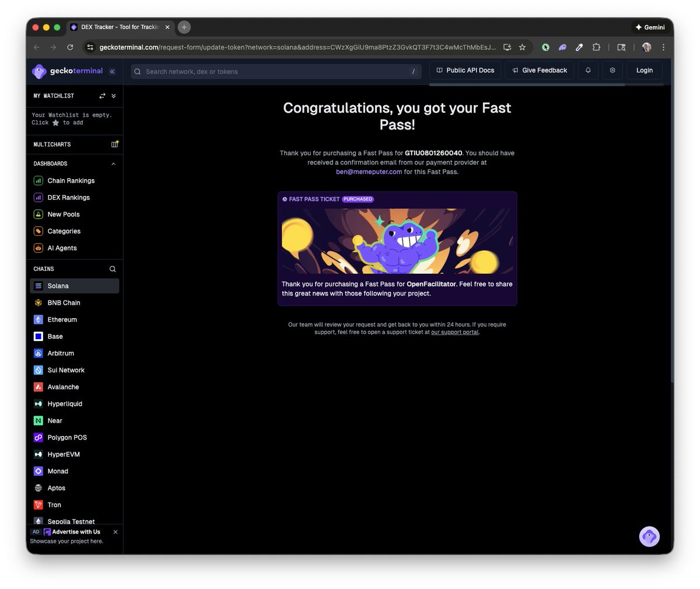Image resolution: width=700 pixels, height=589 pixels.
Task: Collapse the Dashboards section
Action: click(x=113, y=164)
